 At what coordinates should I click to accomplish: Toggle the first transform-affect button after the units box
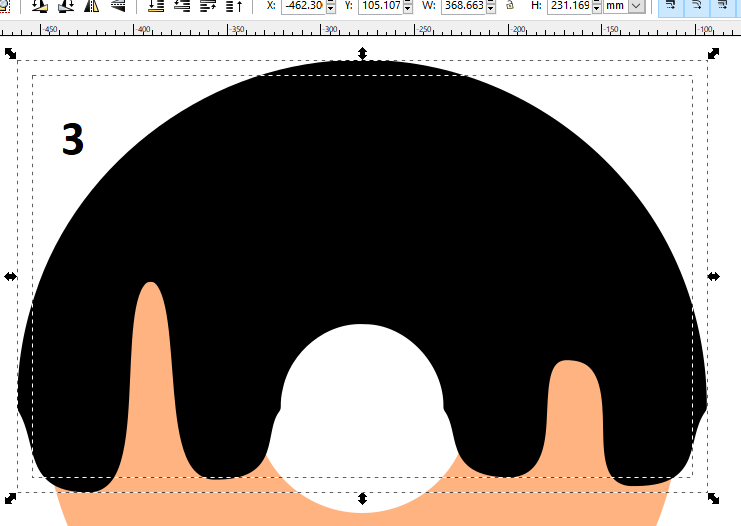[x=671, y=5]
